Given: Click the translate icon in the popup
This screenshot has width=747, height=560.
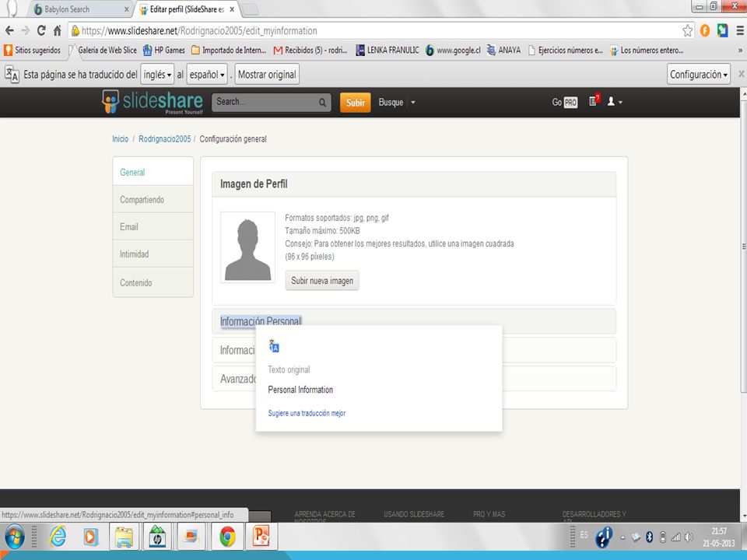Looking at the screenshot, I should 274,345.
